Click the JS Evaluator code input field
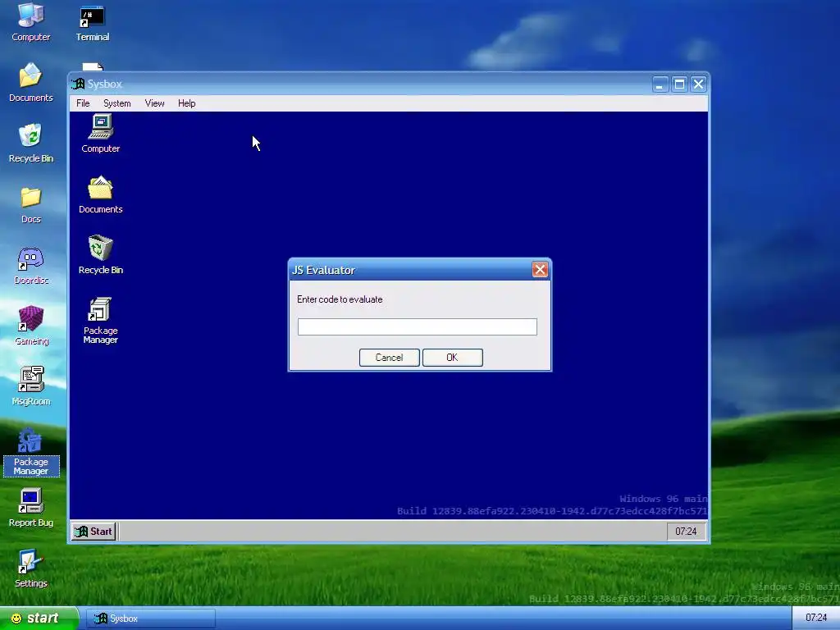 418,326
